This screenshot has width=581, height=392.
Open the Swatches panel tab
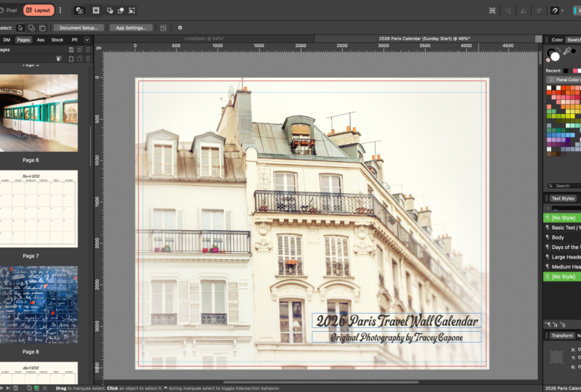coord(574,40)
